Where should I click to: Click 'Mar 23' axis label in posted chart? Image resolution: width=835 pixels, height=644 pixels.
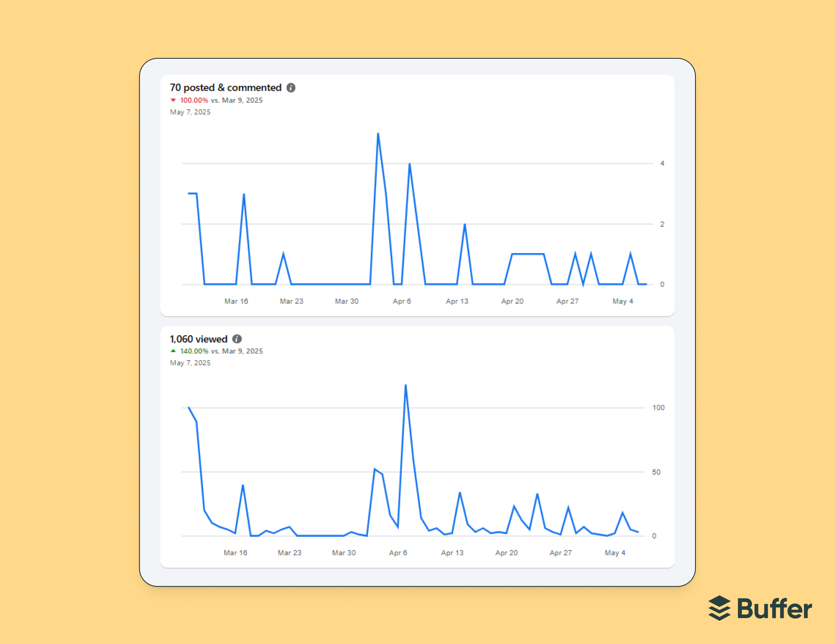[x=291, y=301]
